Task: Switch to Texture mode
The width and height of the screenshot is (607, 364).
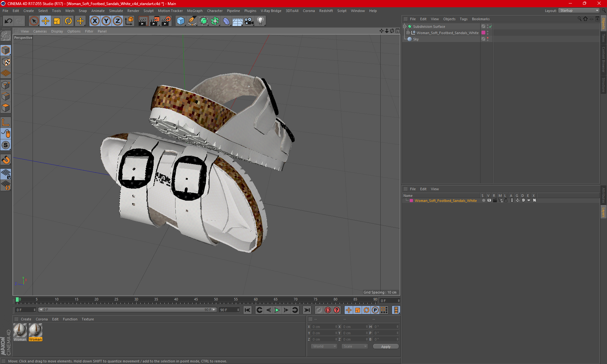Action: 6,62
